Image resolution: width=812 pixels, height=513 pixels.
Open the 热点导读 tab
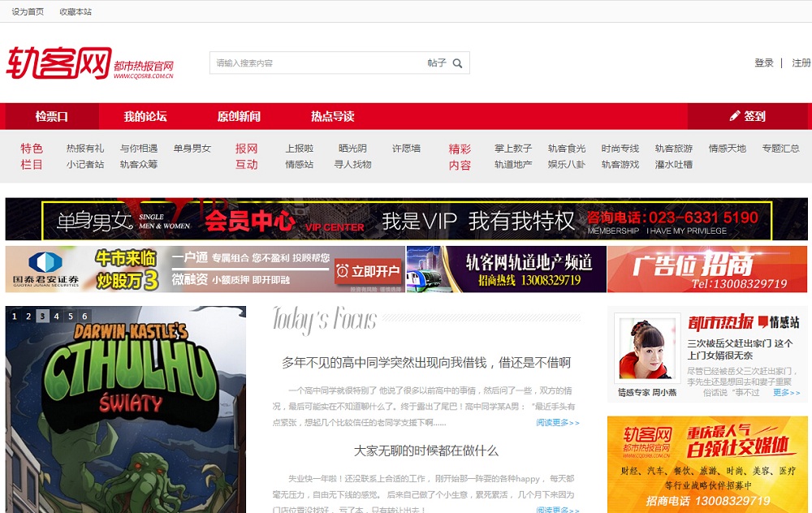pyautogui.click(x=332, y=116)
